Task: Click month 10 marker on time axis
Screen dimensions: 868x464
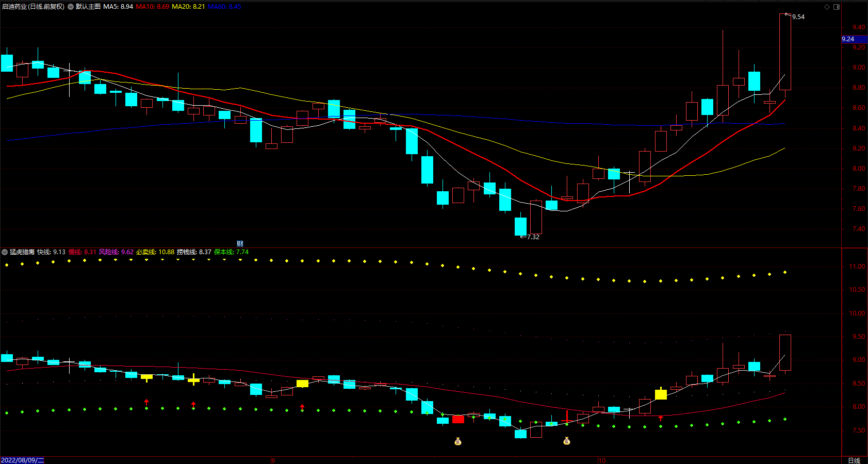Action: [602, 460]
